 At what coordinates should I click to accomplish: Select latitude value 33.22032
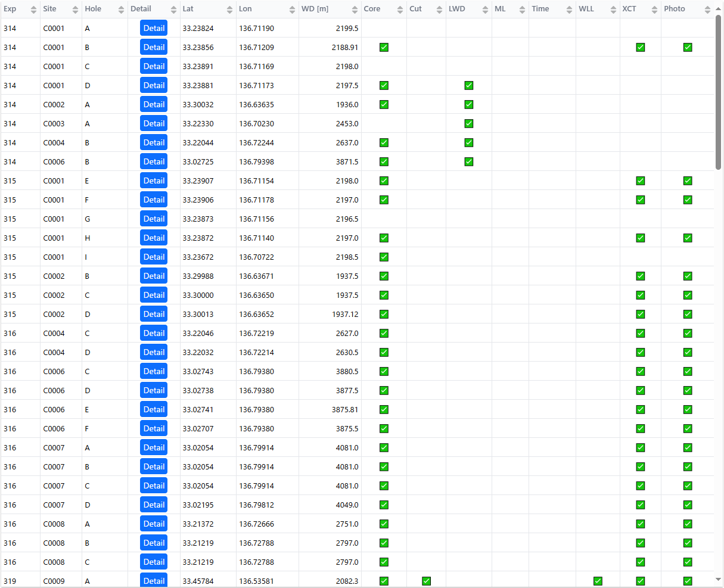[198, 352]
